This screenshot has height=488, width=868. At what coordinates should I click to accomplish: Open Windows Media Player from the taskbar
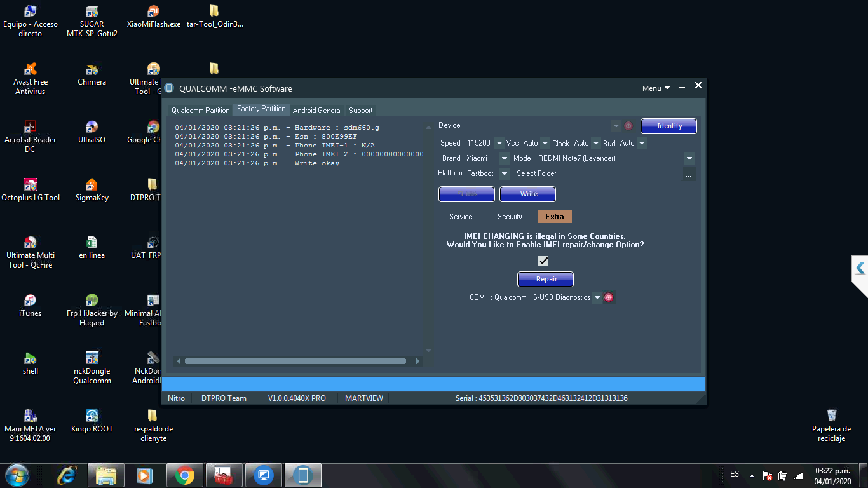click(146, 475)
